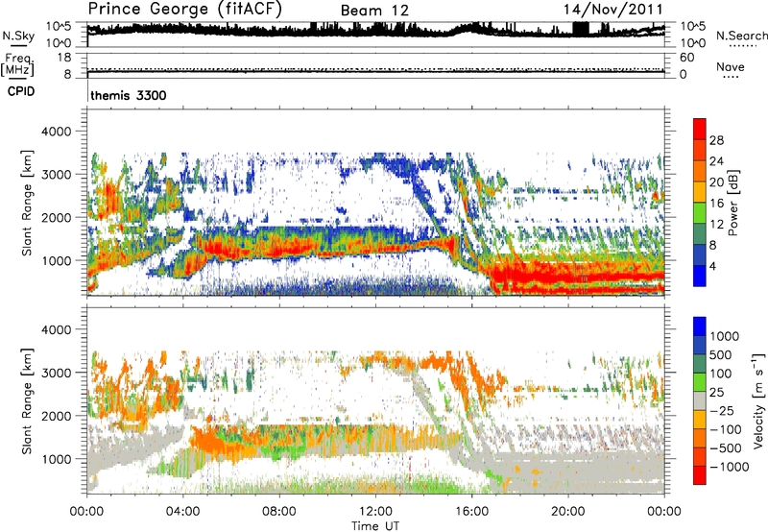768x532 pixels.
Task: Pick Velocity segment between 100 and 500
Action: [x=700, y=364]
